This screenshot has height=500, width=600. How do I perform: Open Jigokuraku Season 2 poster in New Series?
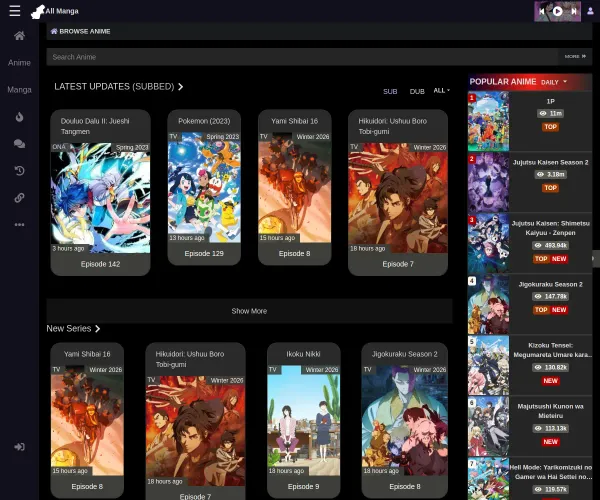click(x=405, y=420)
